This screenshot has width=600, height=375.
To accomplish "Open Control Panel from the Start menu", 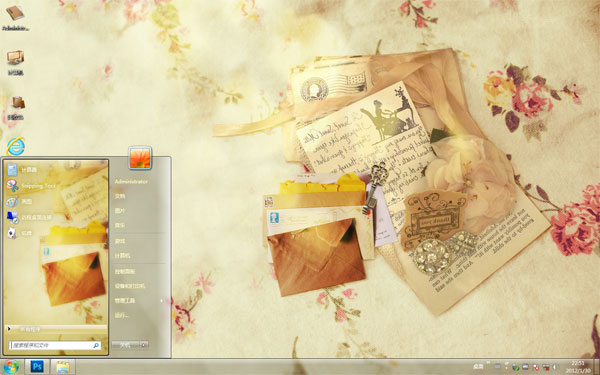I will [x=125, y=272].
